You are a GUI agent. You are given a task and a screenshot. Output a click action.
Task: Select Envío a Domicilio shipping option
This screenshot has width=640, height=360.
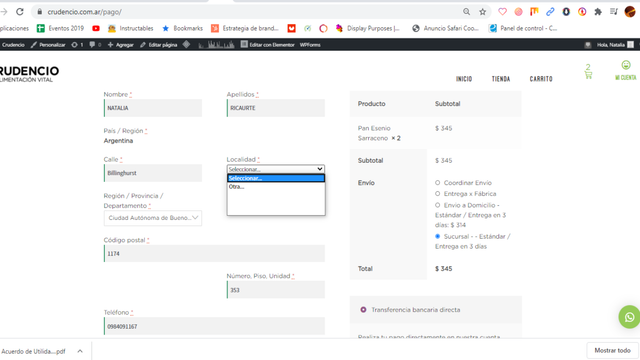(x=438, y=205)
